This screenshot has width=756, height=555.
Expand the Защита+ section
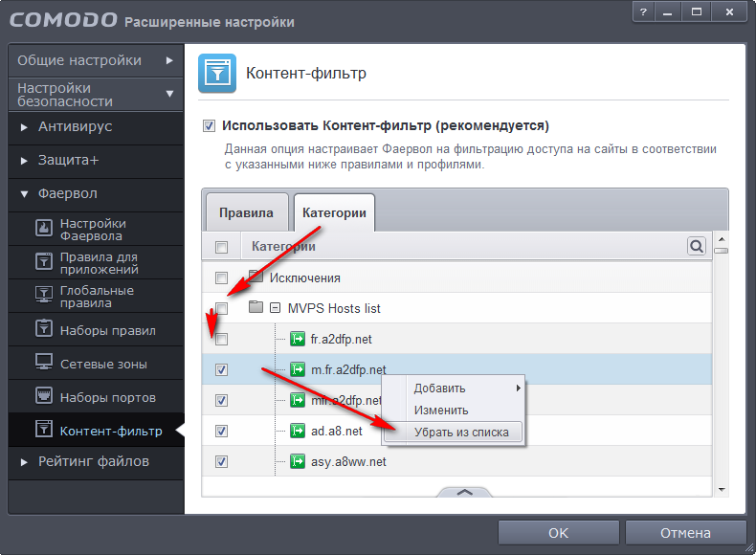(x=96, y=161)
